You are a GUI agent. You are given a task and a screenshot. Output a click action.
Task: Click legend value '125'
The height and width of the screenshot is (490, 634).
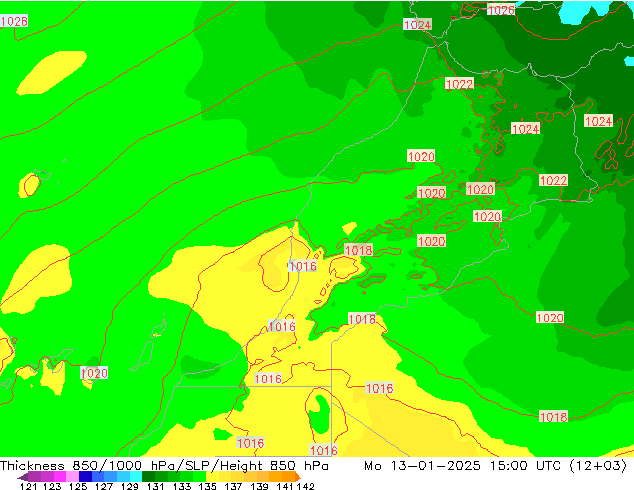[78, 486]
